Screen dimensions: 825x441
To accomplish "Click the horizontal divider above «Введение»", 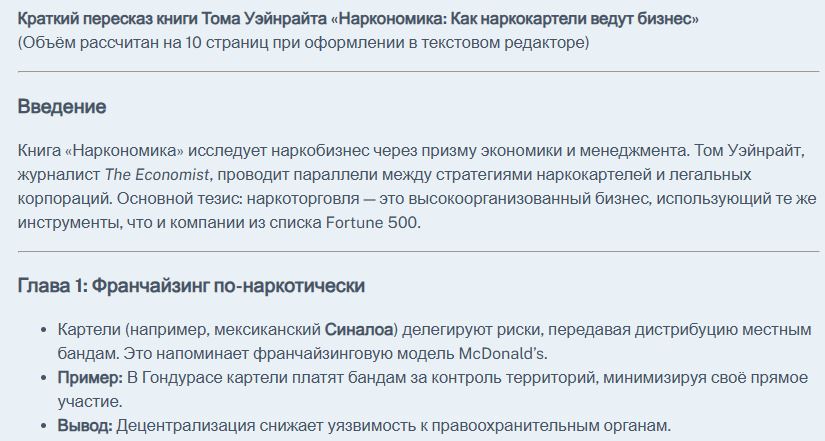I will tap(418, 72).
